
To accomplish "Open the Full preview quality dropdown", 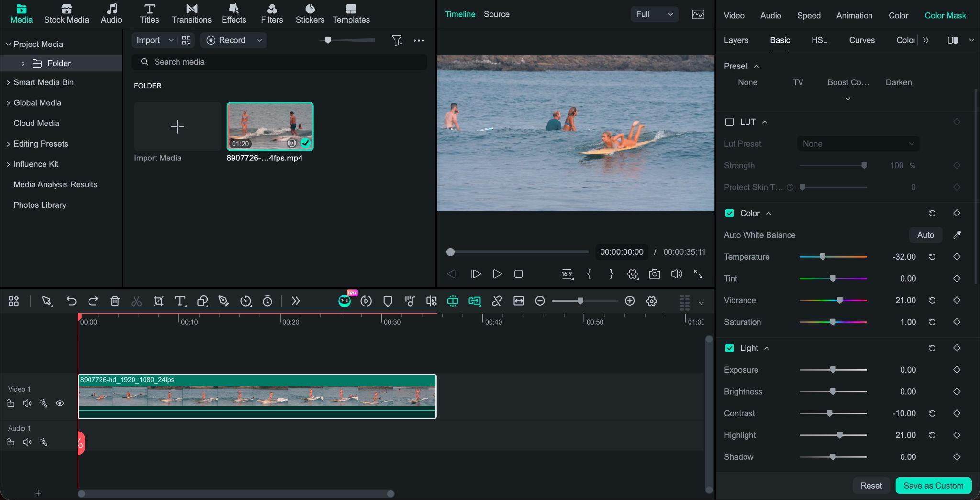I will [x=654, y=14].
